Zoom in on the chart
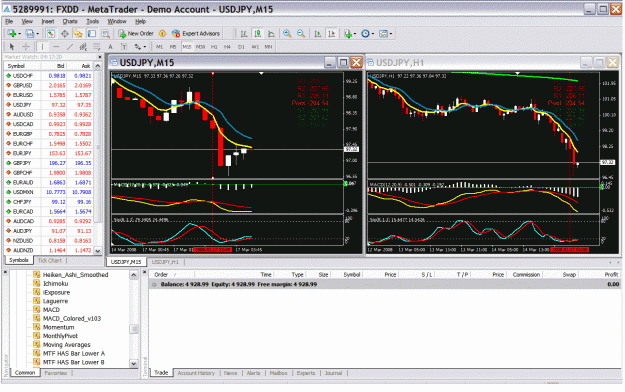Image resolution: width=625 pixels, height=392 pixels. tap(287, 33)
